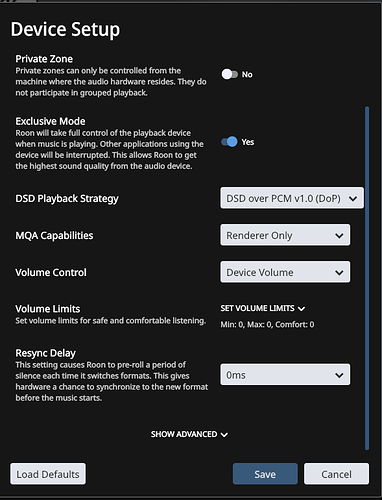Expand Show Advanced settings
Screen dimensions: 382x500
pos(189,434)
